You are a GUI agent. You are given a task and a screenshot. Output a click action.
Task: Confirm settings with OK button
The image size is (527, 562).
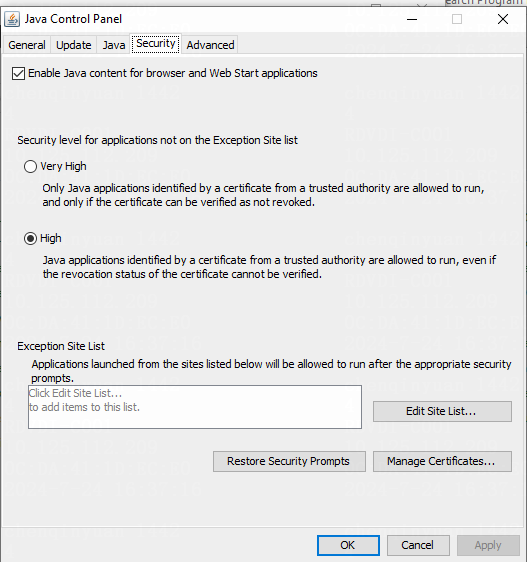[x=348, y=546]
